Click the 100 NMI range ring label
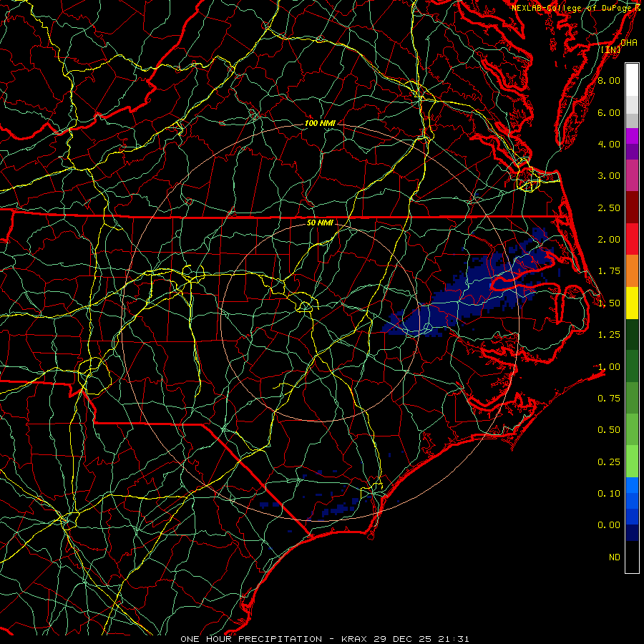 click(x=320, y=123)
